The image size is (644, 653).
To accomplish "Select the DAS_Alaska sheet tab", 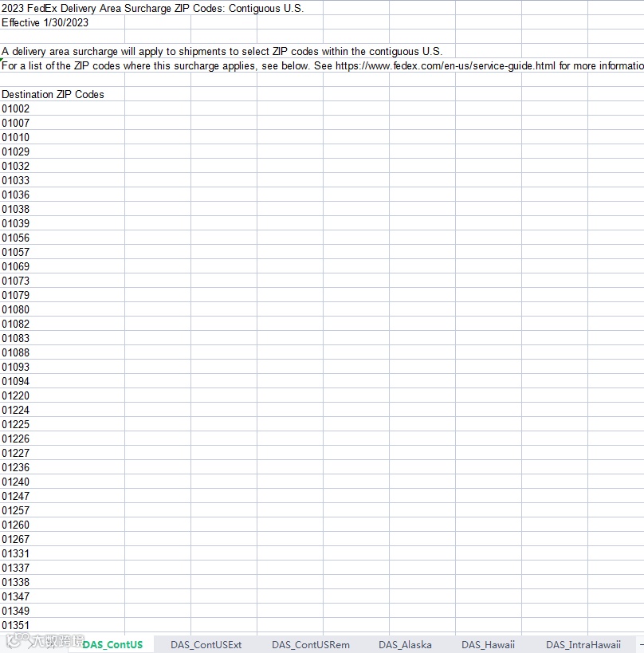I will coord(405,645).
